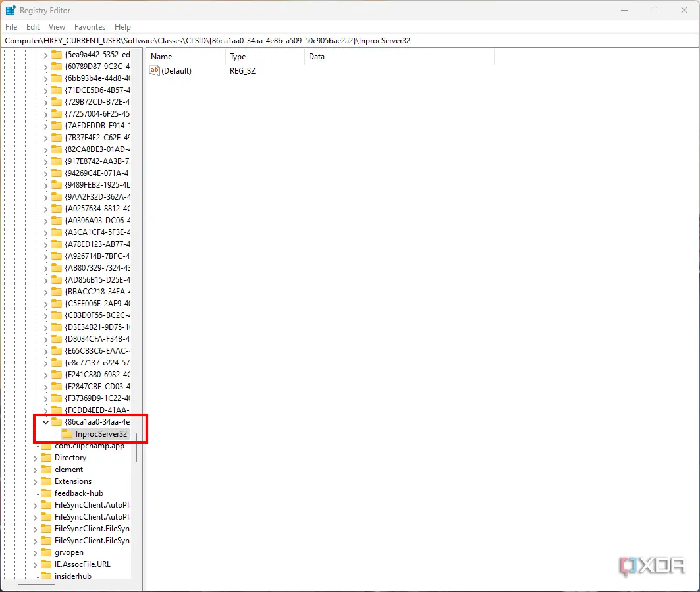Click folder icon of {82CA8DE3-01AD-4 key
Screen dimensions: 700x592
pos(57,149)
